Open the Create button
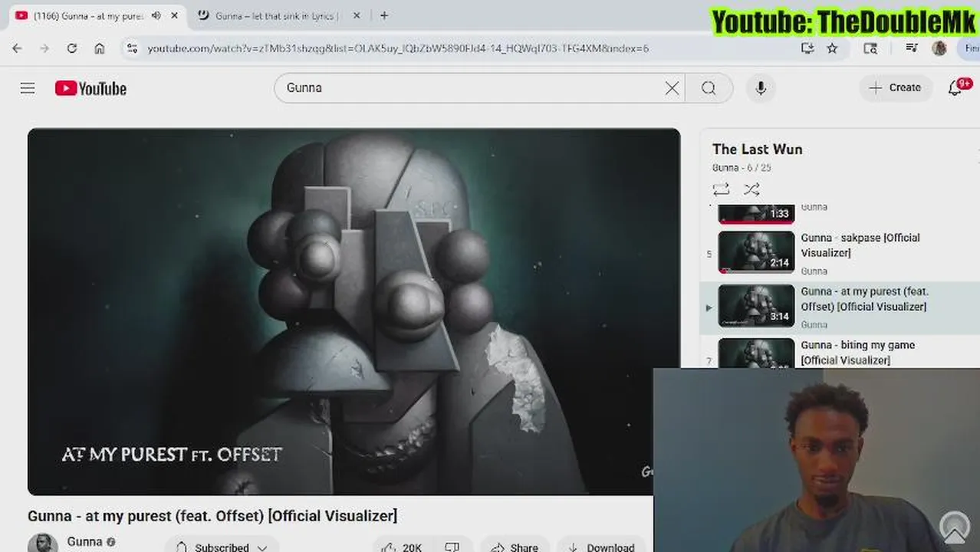Viewport: 980px width, 552px height. [x=895, y=88]
